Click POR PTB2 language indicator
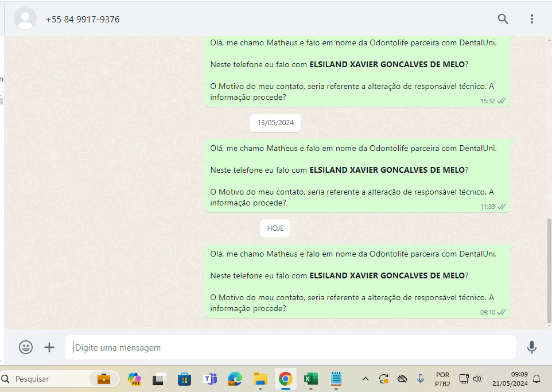This screenshot has height=392, width=552. point(442,379)
